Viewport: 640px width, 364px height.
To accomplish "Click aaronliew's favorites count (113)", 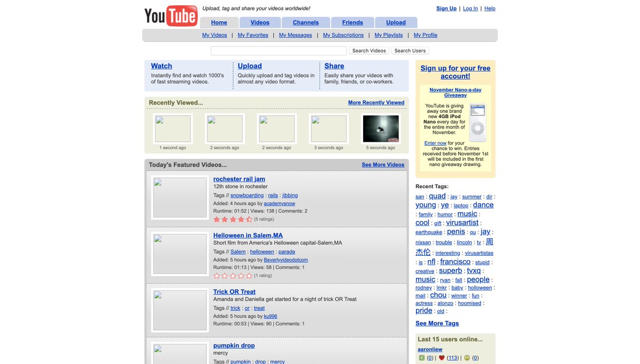I will pos(453,358).
